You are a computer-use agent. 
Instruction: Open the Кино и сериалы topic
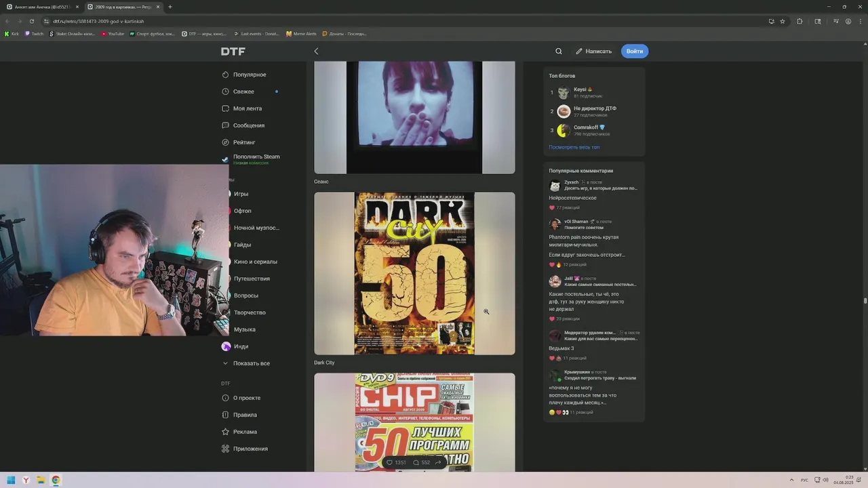pos(255,262)
